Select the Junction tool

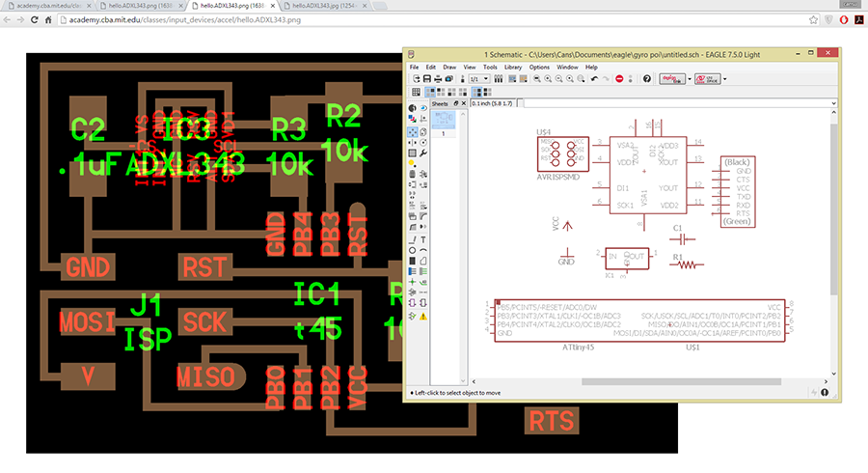click(412, 282)
